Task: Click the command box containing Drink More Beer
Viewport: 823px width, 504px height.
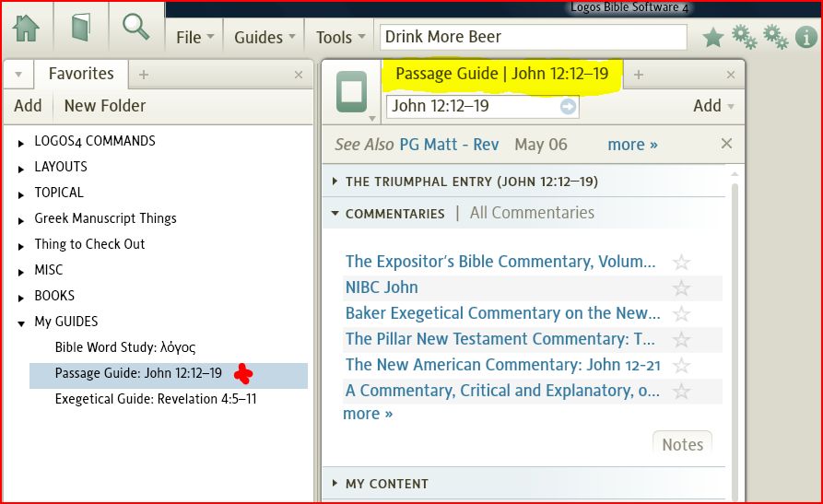Action: (534, 37)
